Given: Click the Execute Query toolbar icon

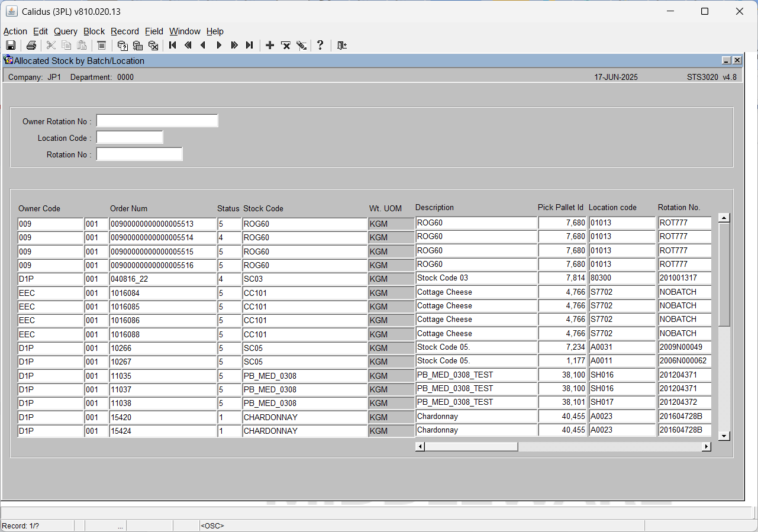Looking at the screenshot, I should click(138, 46).
